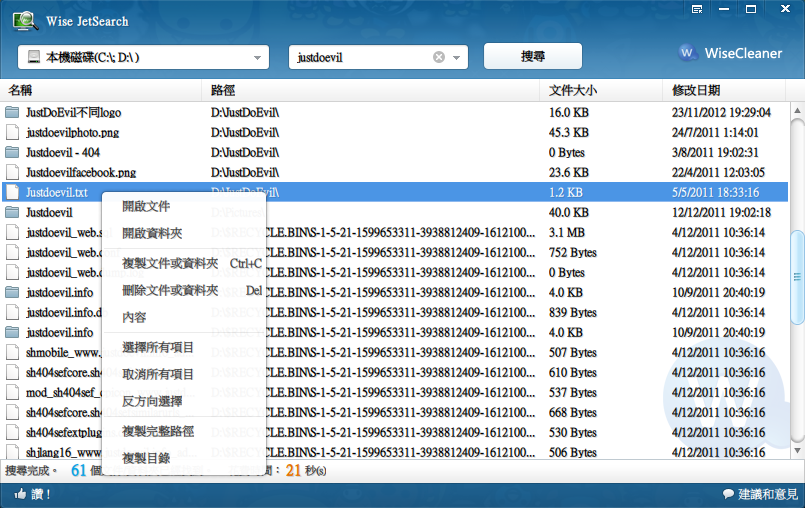Image resolution: width=805 pixels, height=508 pixels.
Task: Select the Justdoevilfacebook.png file name
Action: coord(81,172)
